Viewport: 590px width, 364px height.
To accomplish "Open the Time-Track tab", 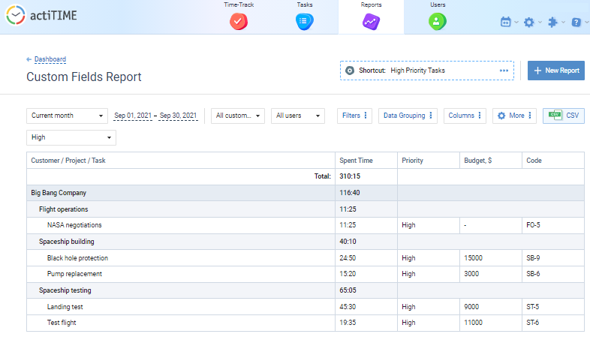I will [239, 17].
